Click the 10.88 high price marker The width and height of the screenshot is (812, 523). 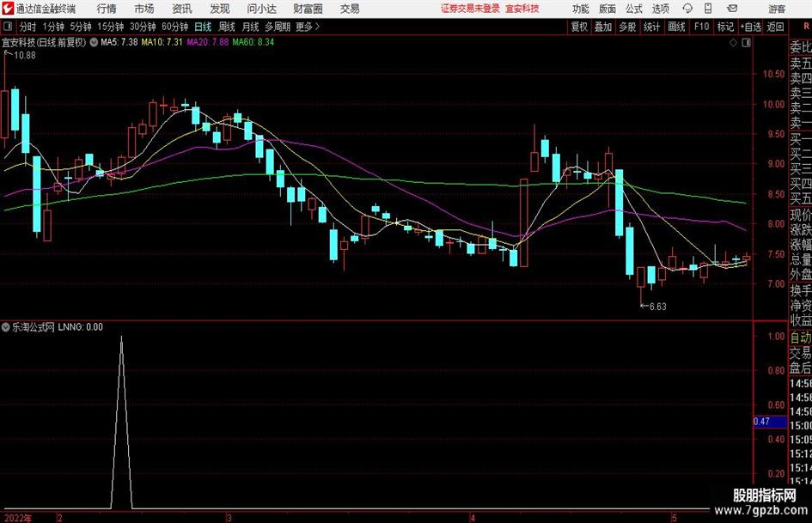pyautogui.click(x=25, y=56)
